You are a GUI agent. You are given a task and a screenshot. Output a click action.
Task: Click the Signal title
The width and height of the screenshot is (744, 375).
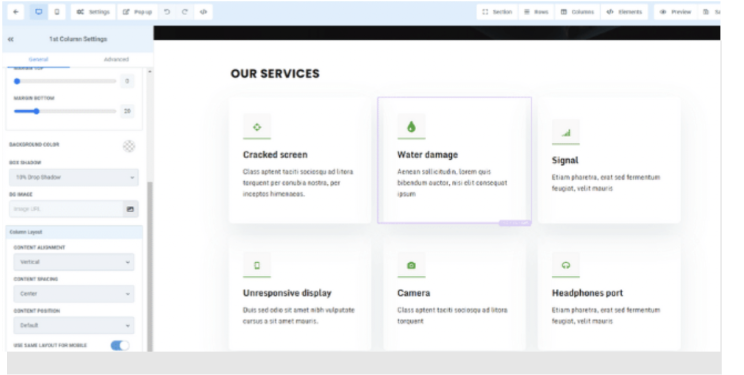click(x=565, y=160)
